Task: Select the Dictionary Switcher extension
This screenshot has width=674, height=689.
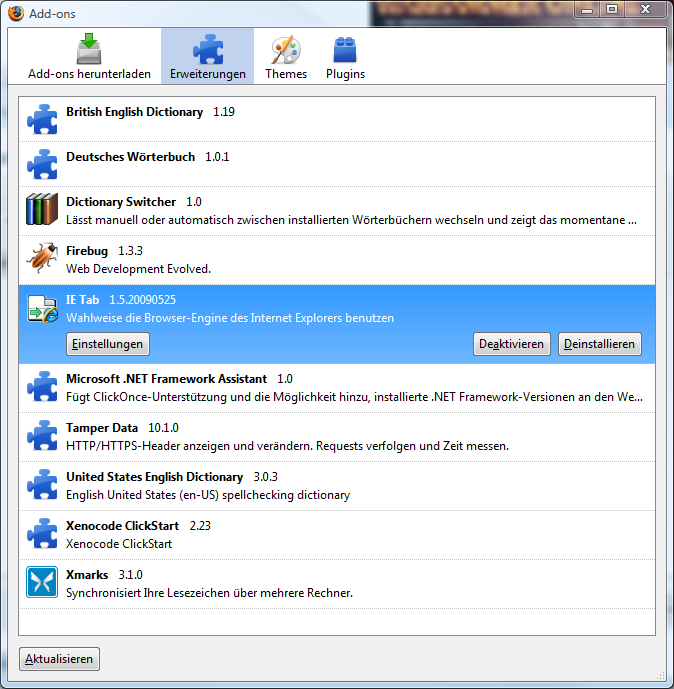Action: tap(337, 211)
